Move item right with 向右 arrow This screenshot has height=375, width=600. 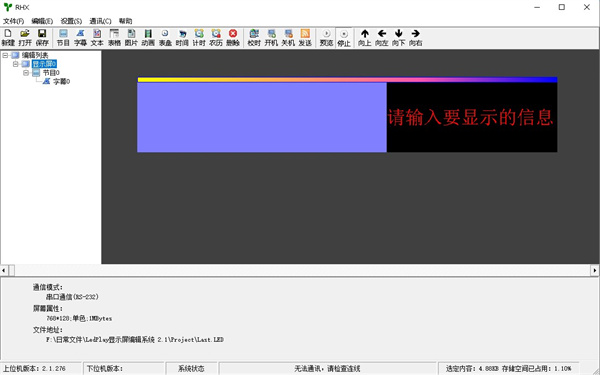416,38
